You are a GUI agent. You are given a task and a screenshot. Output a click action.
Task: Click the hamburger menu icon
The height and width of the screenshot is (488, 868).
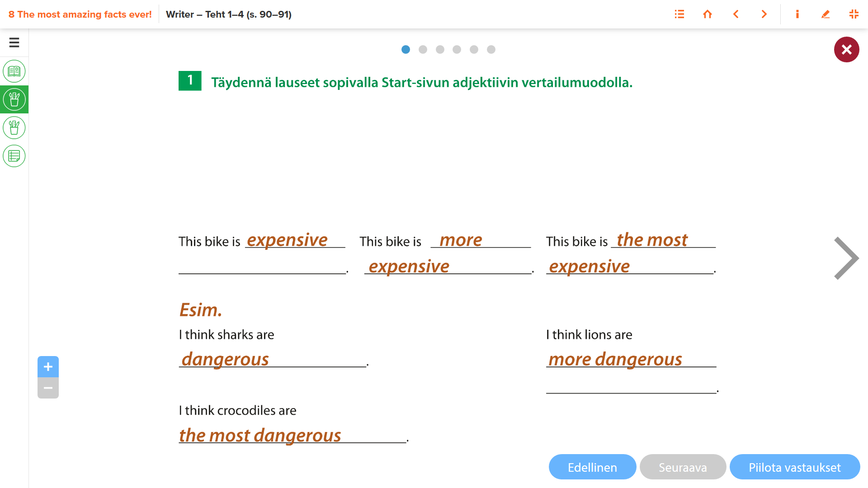[x=14, y=42]
